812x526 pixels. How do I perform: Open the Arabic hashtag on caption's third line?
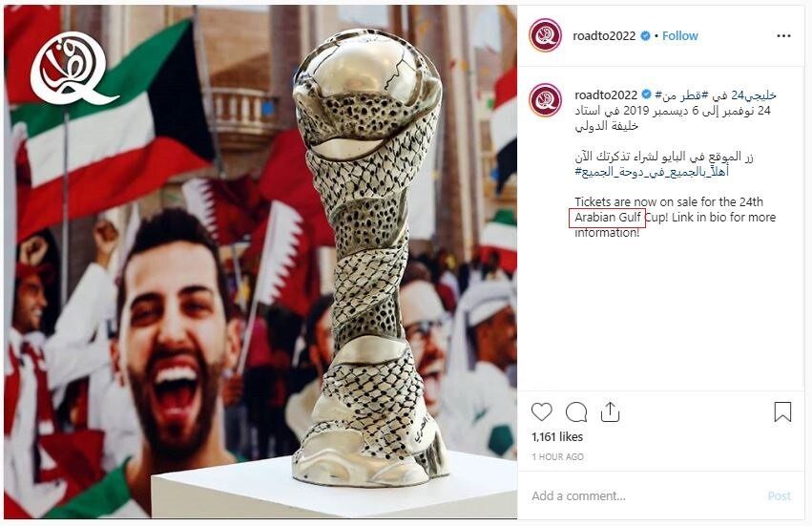(x=652, y=172)
